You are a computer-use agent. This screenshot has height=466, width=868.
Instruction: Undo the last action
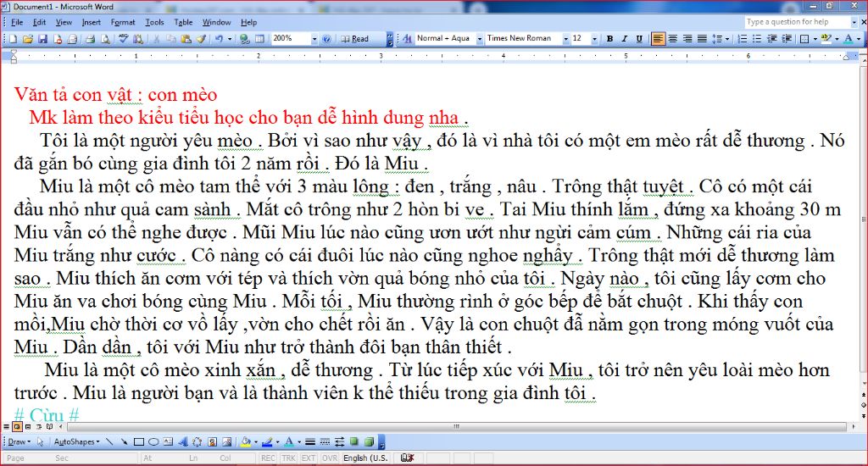click(219, 39)
